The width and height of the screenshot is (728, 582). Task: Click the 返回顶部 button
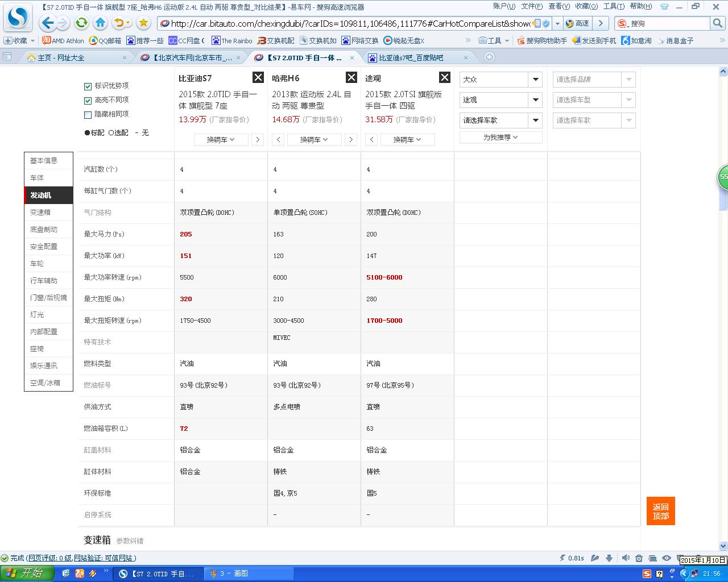[661, 511]
